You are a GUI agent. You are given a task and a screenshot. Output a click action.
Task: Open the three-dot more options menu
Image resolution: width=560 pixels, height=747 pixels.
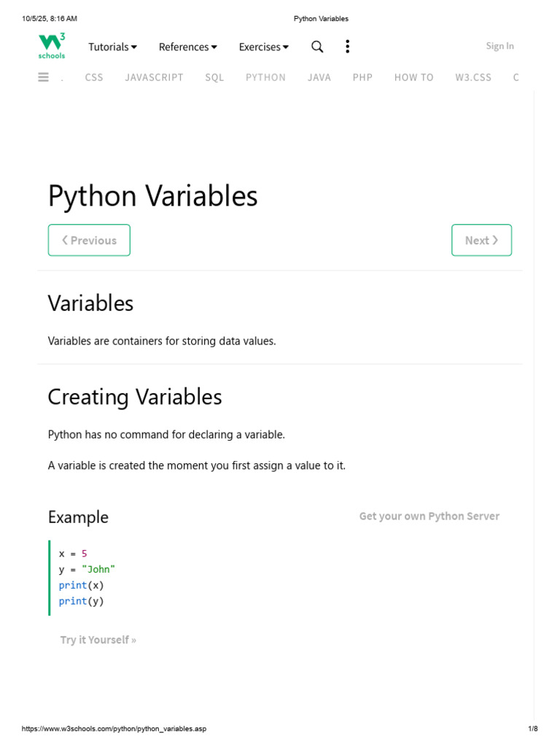click(348, 46)
